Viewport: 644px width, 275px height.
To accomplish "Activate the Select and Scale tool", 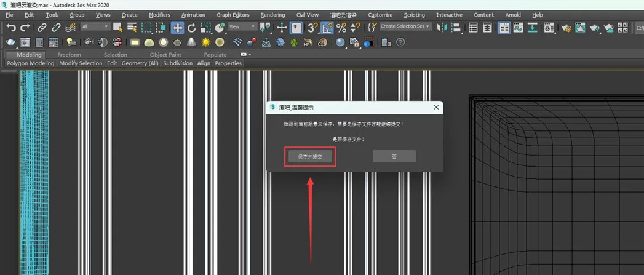I will pyautogui.click(x=206, y=28).
